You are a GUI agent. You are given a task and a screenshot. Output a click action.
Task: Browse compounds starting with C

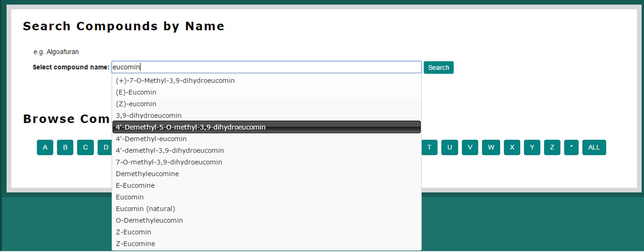point(85,147)
